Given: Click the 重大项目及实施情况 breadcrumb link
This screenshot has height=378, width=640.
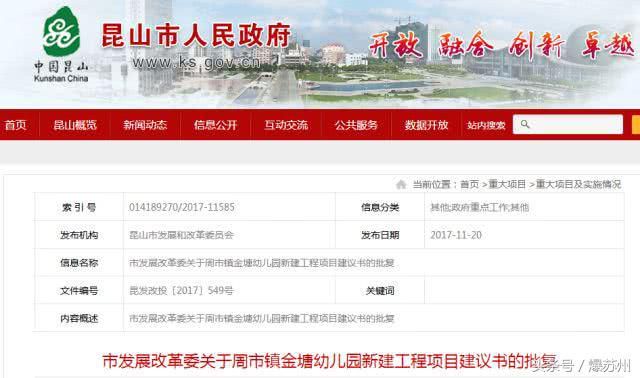Looking at the screenshot, I should point(579,185).
